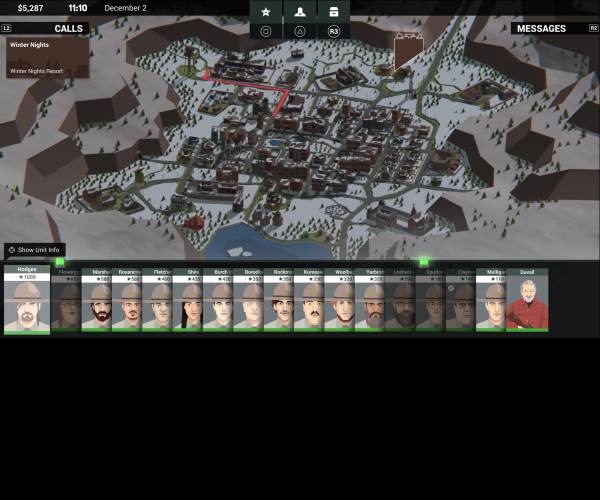Select the dimmed officer card next to Hodges
This screenshot has width=600, height=500.
(66, 300)
